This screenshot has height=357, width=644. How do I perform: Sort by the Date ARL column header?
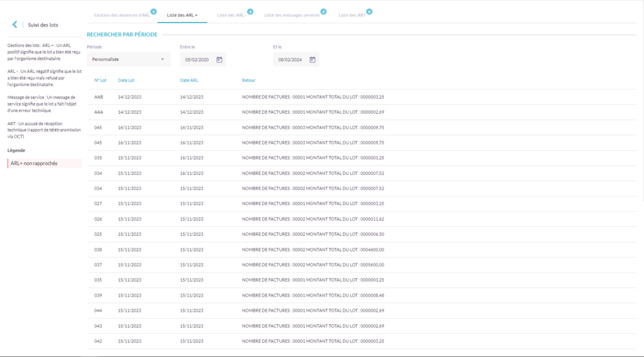click(x=189, y=80)
